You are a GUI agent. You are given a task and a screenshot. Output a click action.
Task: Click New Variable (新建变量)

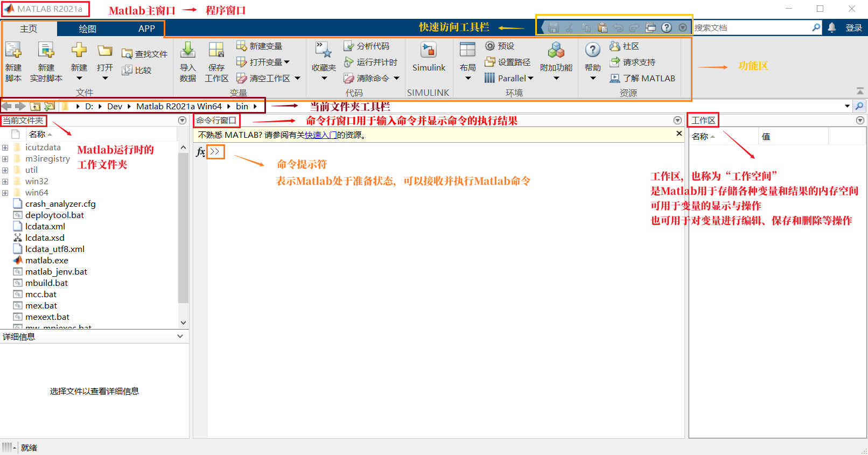coord(260,46)
